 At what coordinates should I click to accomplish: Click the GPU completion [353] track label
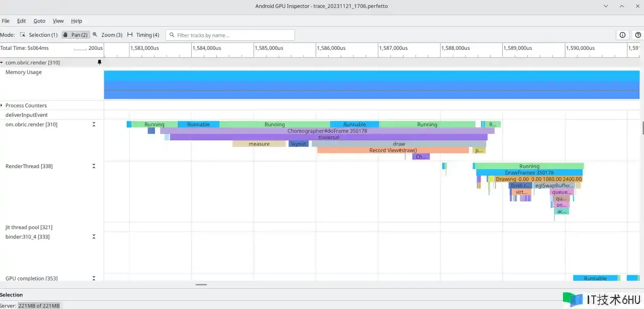[x=32, y=278]
